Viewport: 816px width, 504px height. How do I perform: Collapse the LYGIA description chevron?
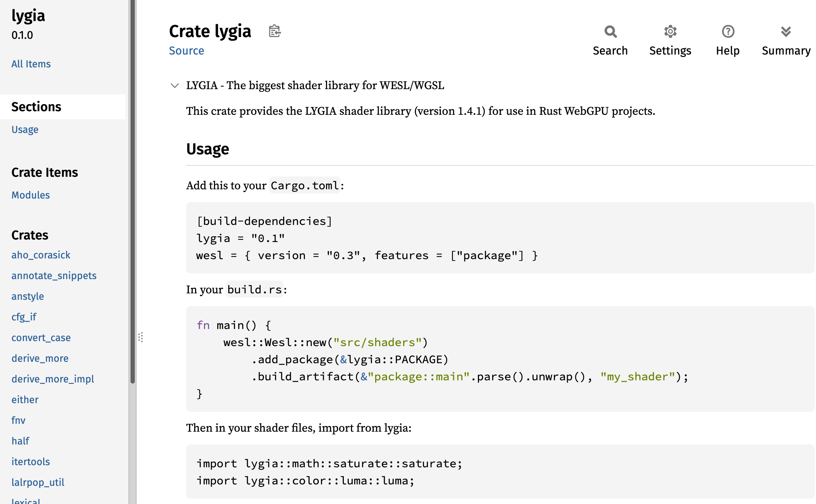[174, 86]
